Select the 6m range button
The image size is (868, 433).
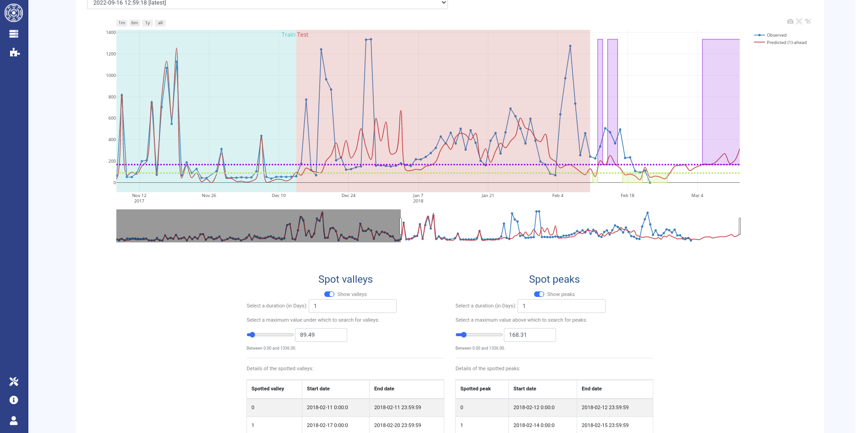click(135, 23)
